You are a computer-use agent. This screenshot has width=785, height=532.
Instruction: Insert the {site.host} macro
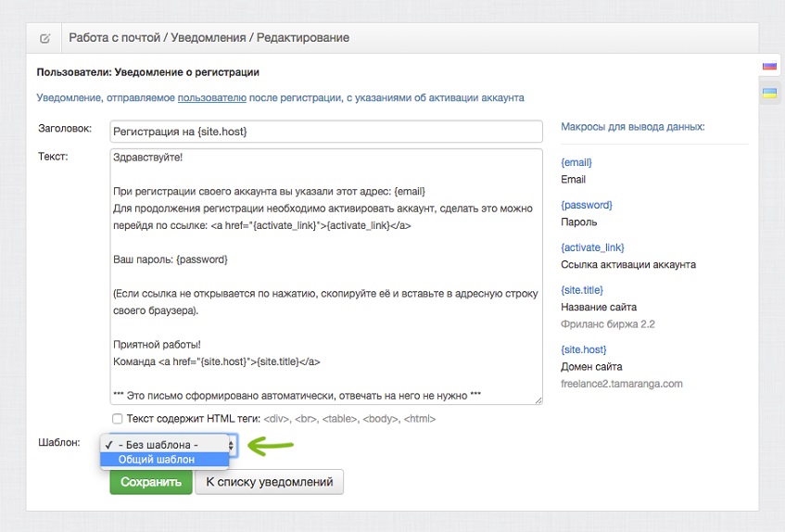(x=583, y=349)
